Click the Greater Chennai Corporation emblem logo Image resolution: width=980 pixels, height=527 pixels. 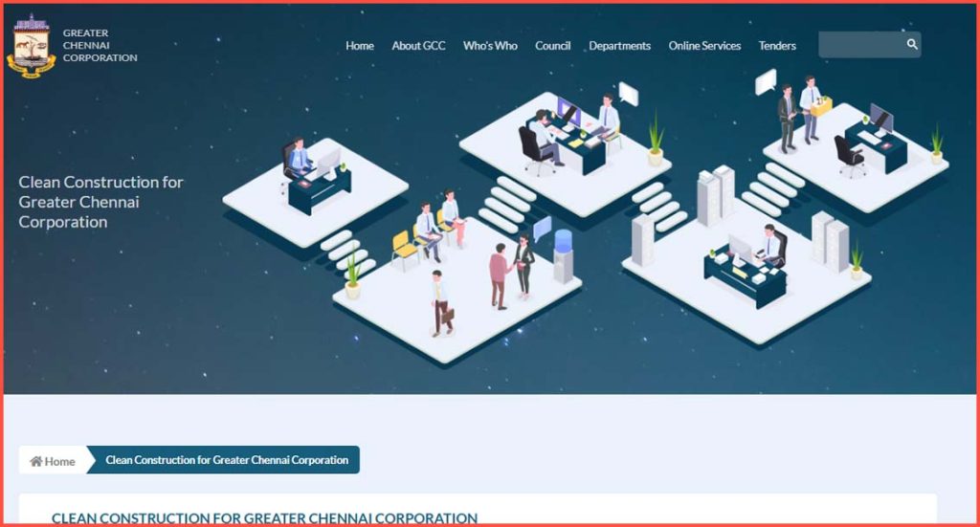(x=31, y=46)
